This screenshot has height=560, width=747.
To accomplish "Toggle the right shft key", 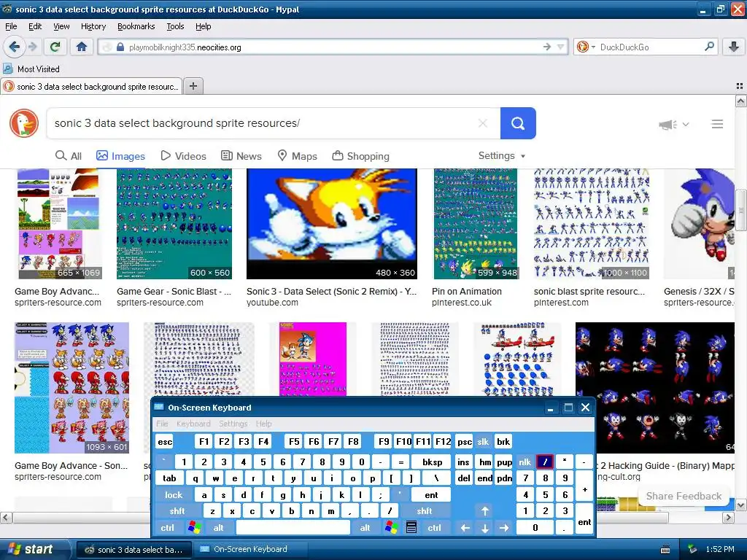I will click(x=425, y=511).
